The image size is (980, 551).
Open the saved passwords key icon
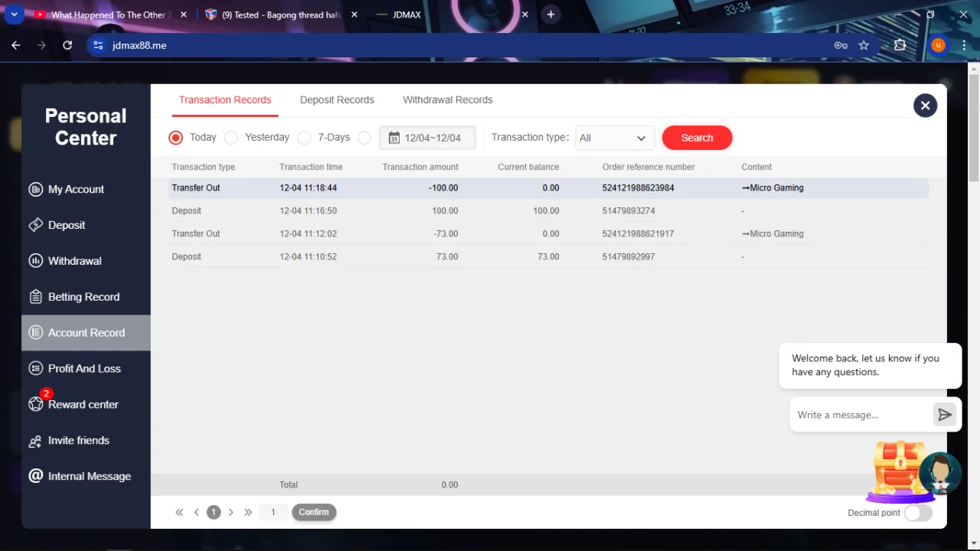pyautogui.click(x=841, y=45)
